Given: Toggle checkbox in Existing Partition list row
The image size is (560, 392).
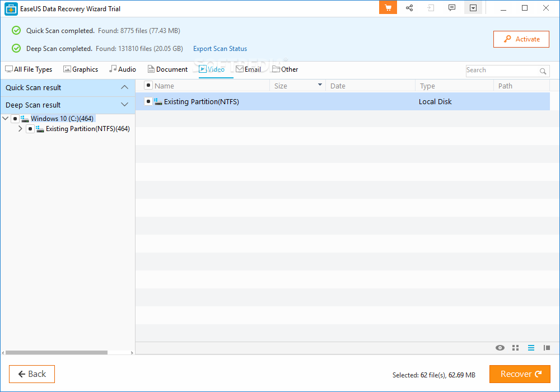Looking at the screenshot, I should [148, 101].
